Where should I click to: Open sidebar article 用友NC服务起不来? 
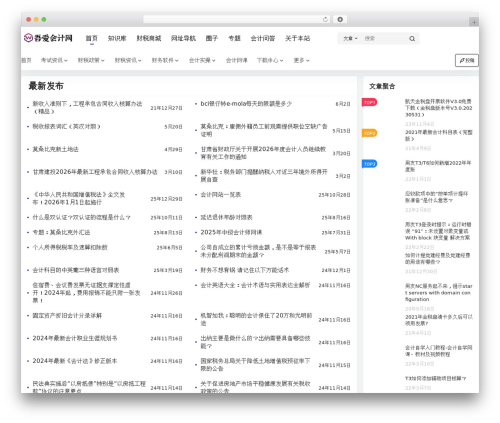(x=439, y=293)
